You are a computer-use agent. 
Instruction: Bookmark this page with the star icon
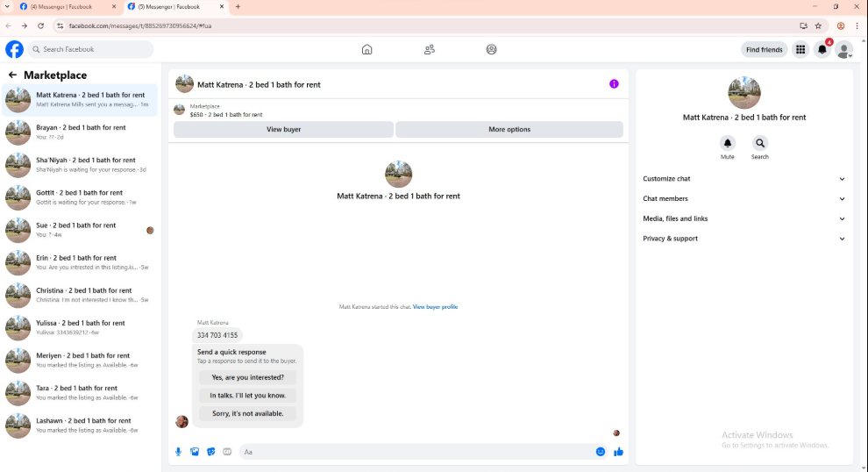[x=818, y=26]
